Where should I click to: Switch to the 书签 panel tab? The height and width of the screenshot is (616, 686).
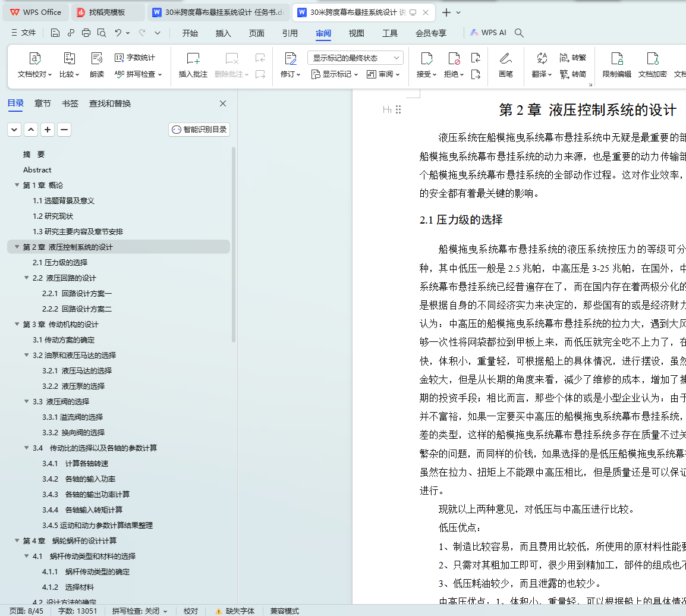point(70,103)
